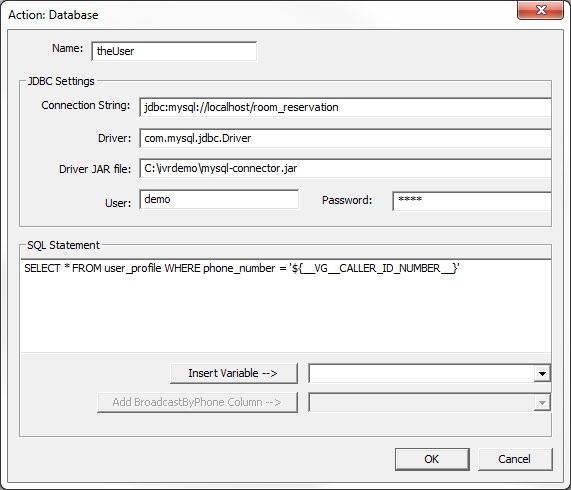Screen dimensions: 571x490
Task: Click the BroadcastByPhone column combo box
Action: 421,403
